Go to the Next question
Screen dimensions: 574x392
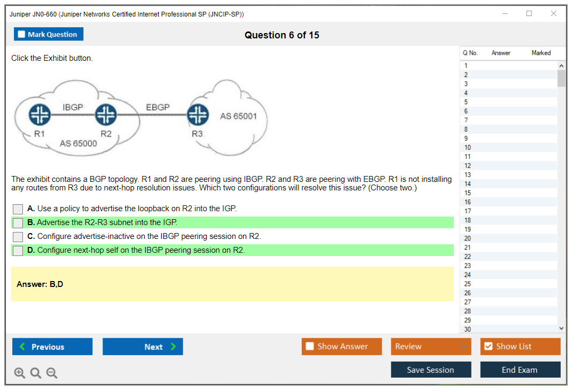[x=143, y=347]
